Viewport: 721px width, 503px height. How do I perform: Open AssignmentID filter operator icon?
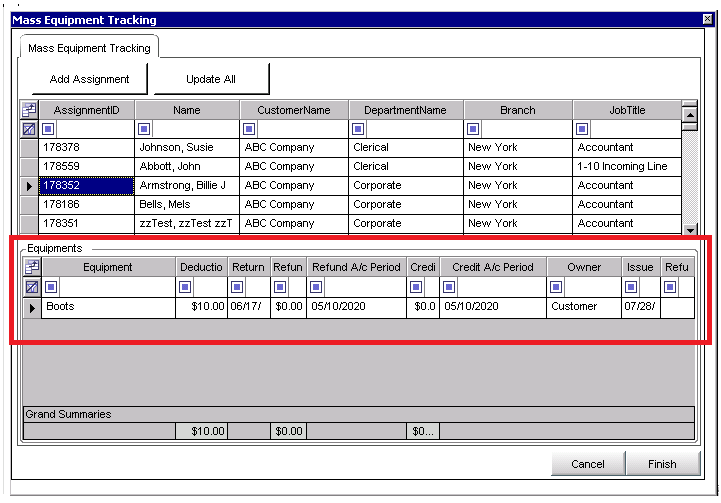(48, 129)
